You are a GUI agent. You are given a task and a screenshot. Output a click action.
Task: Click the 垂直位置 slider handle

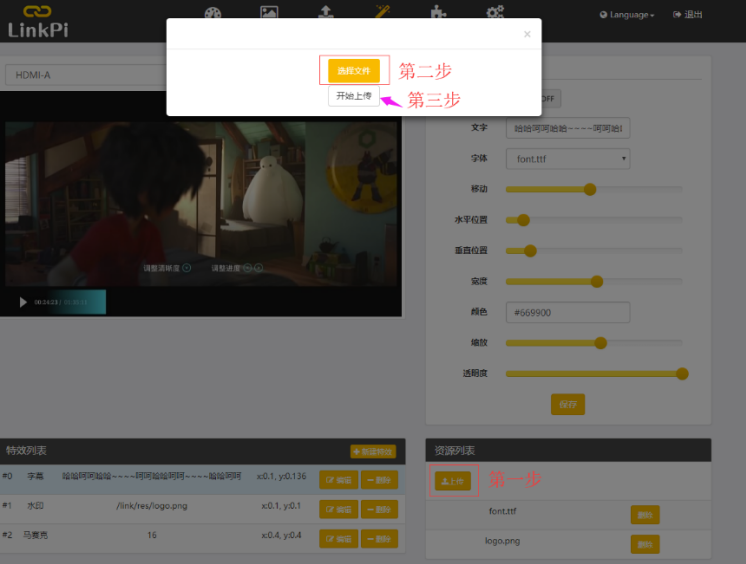(x=530, y=251)
